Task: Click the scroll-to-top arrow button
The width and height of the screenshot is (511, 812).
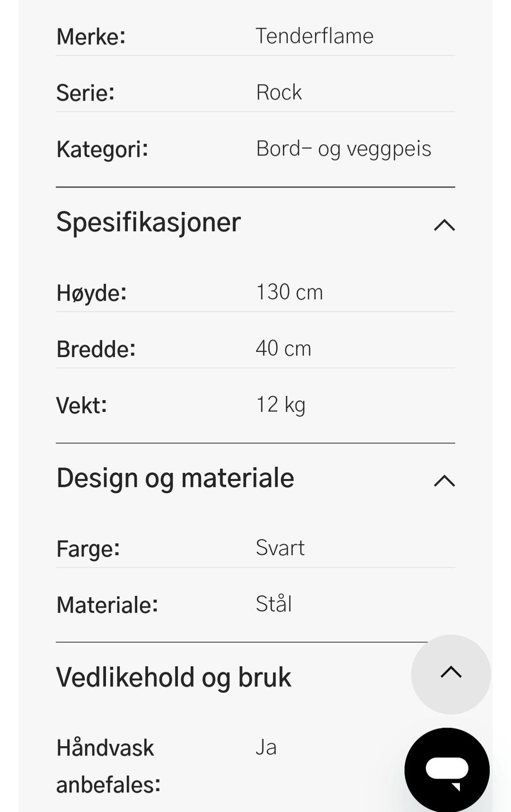Action: tap(451, 674)
